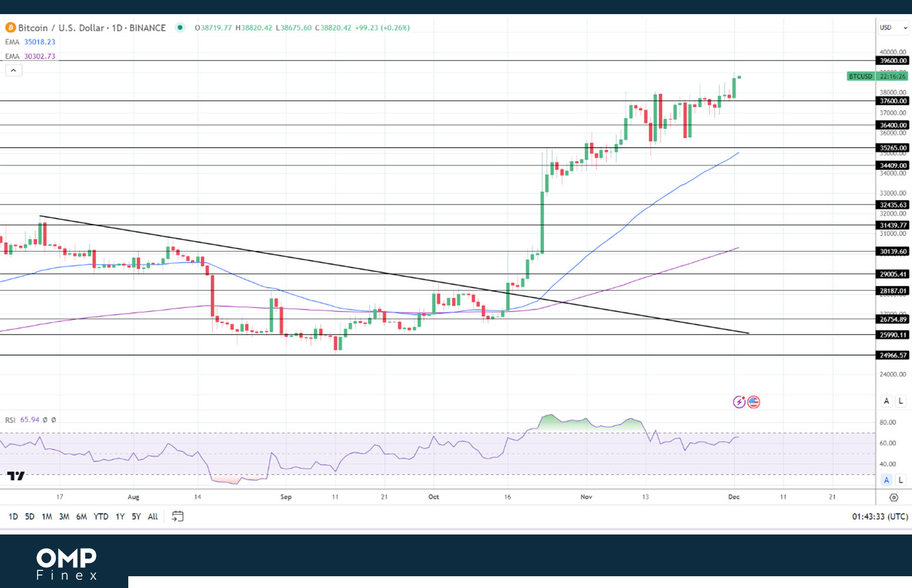Click the green market status dot
912x588 pixels.
pyautogui.click(x=180, y=28)
